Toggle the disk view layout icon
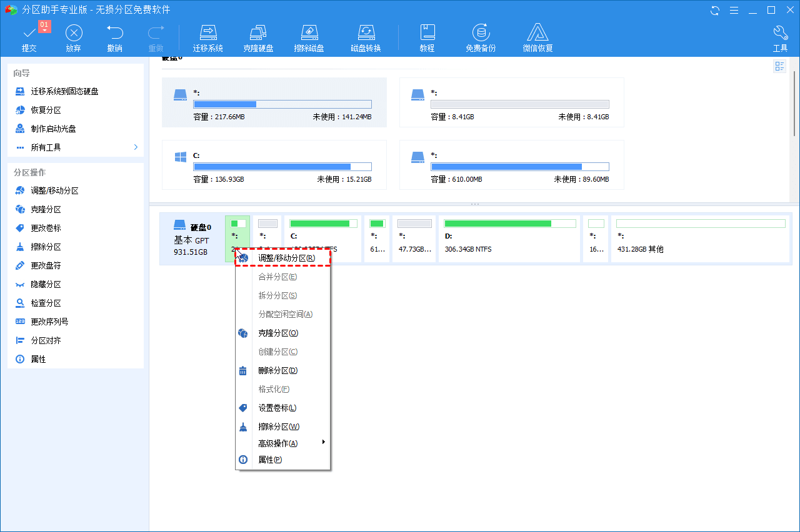This screenshot has height=532, width=800. click(779, 66)
